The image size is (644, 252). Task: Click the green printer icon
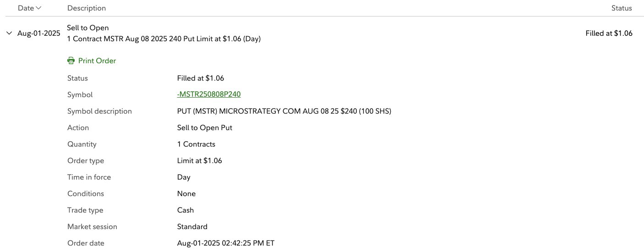[x=71, y=60]
